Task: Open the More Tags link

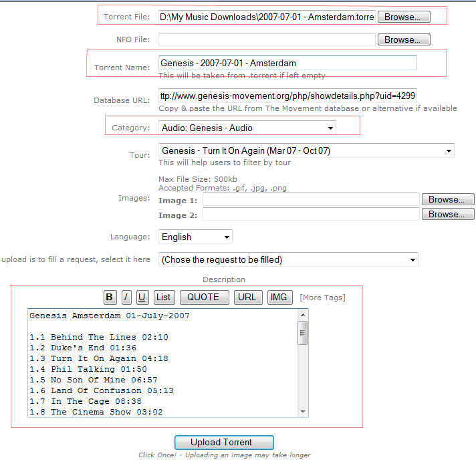Action: [322, 298]
